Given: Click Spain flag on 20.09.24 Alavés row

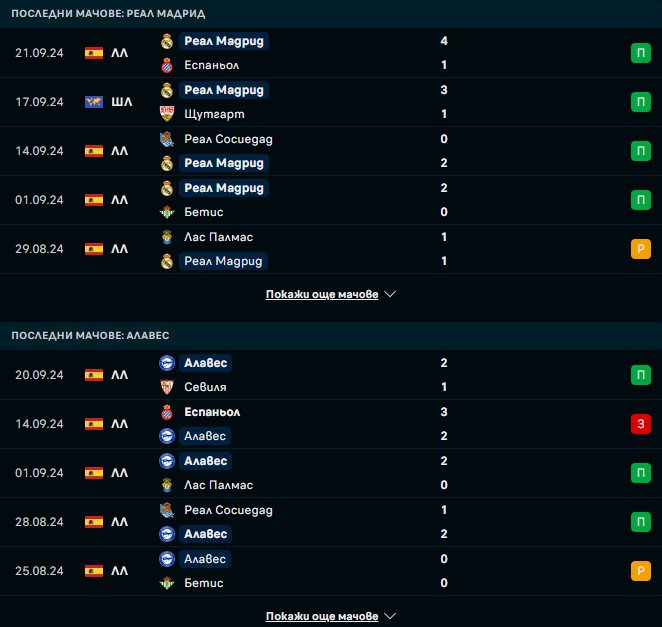Looking at the screenshot, I should pyautogui.click(x=94, y=375).
